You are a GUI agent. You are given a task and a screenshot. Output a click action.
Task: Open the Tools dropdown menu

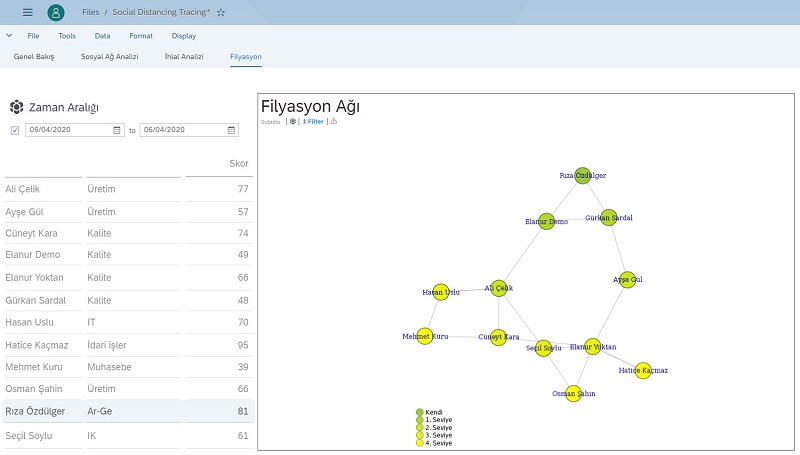click(67, 35)
